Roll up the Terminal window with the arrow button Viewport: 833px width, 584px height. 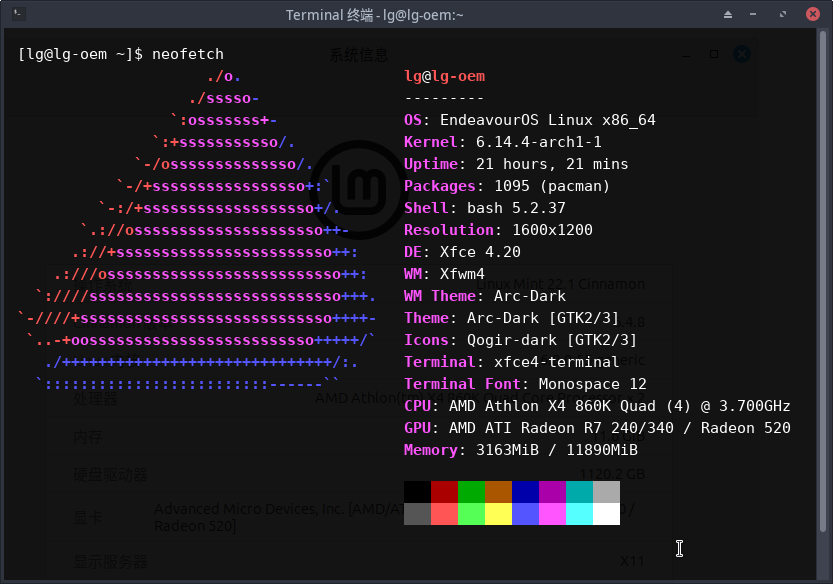[x=728, y=14]
